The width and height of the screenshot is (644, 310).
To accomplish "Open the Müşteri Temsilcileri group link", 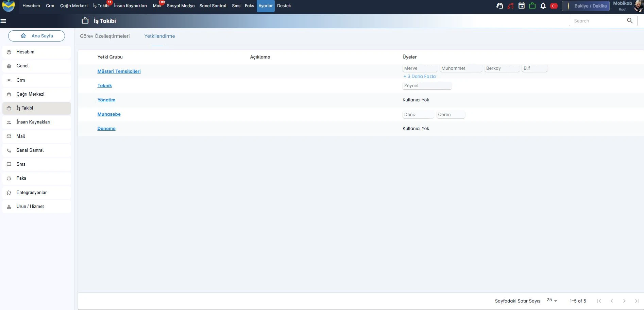I will [x=119, y=71].
